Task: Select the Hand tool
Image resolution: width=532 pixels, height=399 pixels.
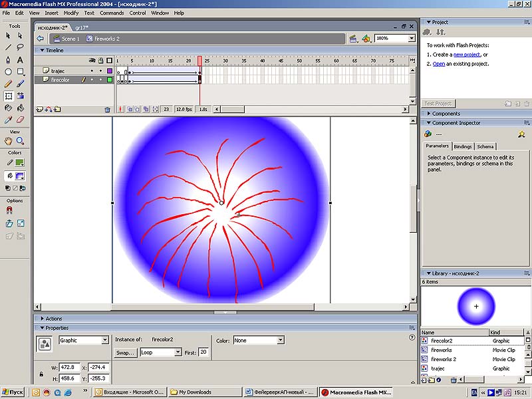Action: tap(8, 141)
